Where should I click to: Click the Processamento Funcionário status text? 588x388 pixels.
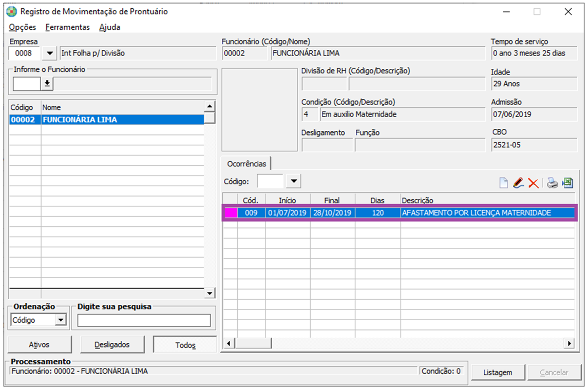click(x=80, y=371)
